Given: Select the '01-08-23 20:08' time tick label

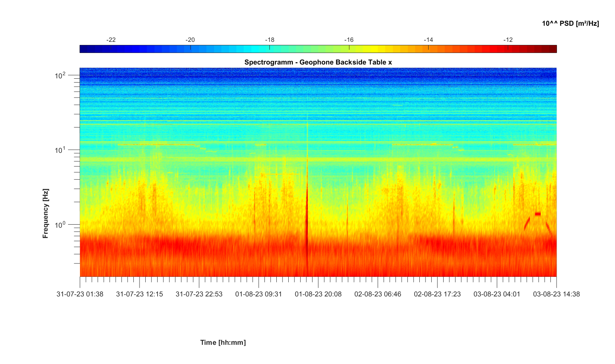Looking at the screenshot, I should coord(318,294).
